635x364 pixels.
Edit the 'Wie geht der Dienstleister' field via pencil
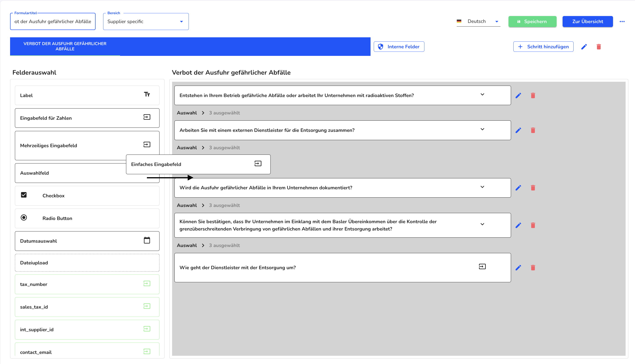point(518,268)
